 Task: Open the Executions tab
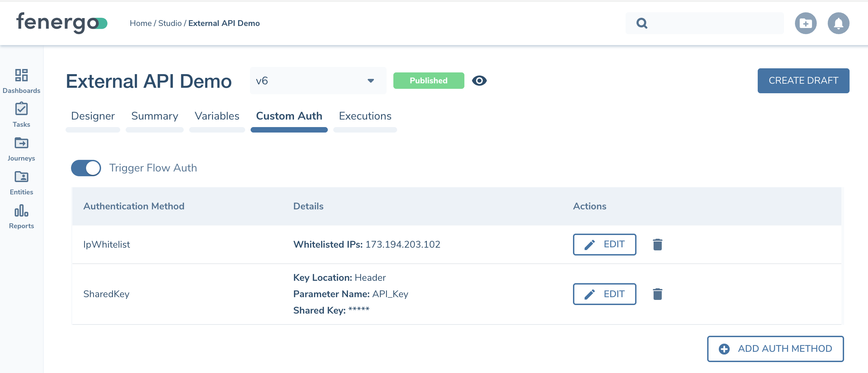click(x=365, y=116)
